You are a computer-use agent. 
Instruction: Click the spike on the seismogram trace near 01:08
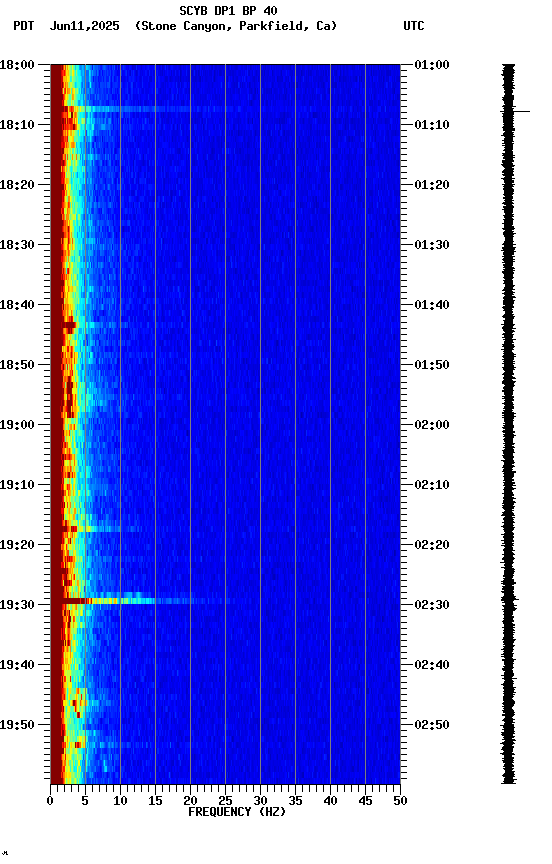516,111
